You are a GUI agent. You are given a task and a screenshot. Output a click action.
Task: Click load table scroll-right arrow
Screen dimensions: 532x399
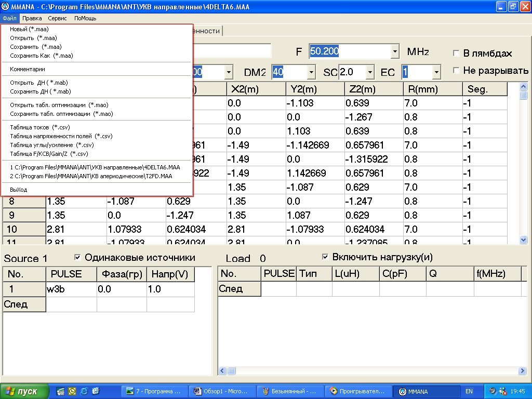tap(523, 371)
